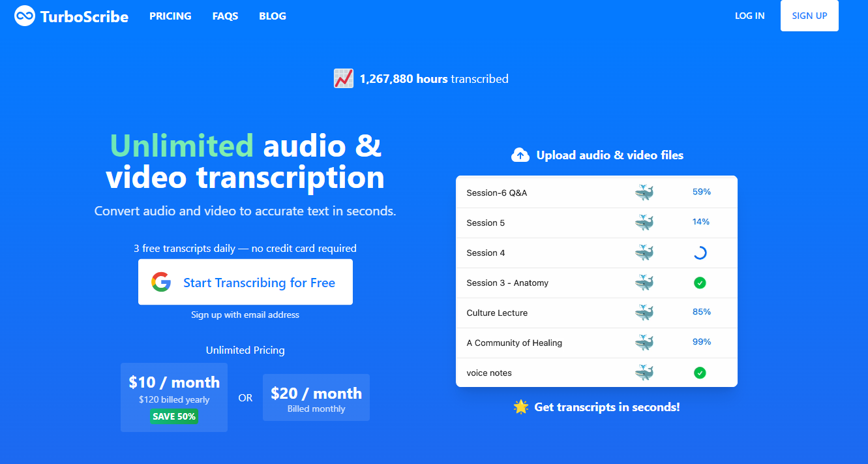Viewport: 868px width, 464px height.
Task: Click the 1,267,880 hours transcribed text
Action: pyautogui.click(x=434, y=79)
